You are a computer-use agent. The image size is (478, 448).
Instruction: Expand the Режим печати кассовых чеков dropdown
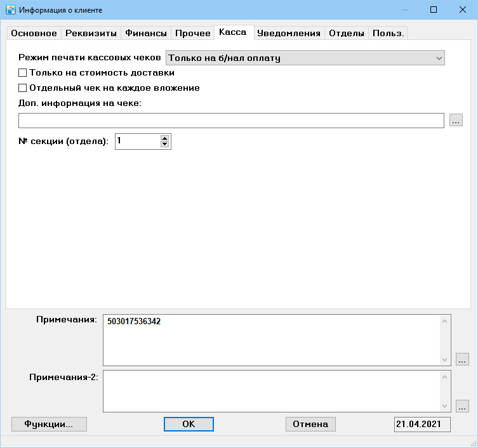pyautogui.click(x=305, y=58)
